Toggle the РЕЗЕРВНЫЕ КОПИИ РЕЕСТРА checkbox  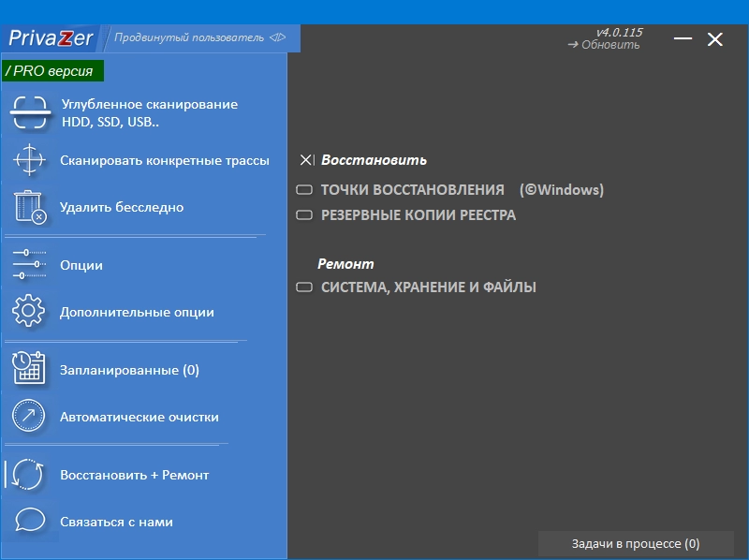(304, 215)
